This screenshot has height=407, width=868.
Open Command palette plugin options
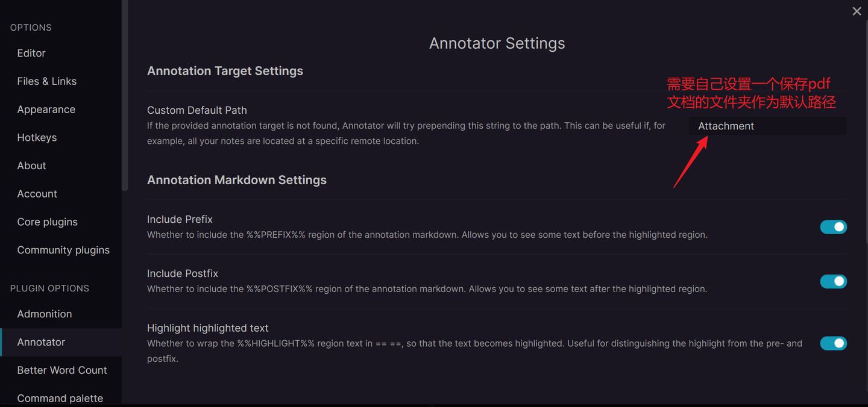[x=60, y=398]
